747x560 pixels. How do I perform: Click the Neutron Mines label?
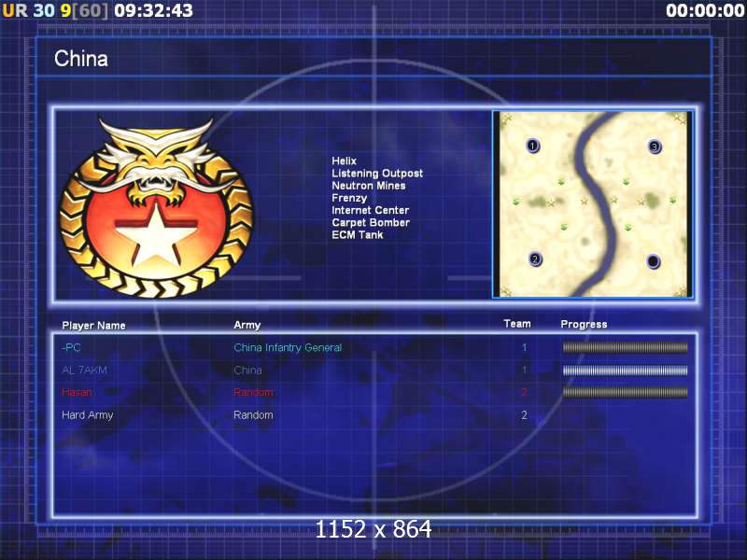coord(369,186)
